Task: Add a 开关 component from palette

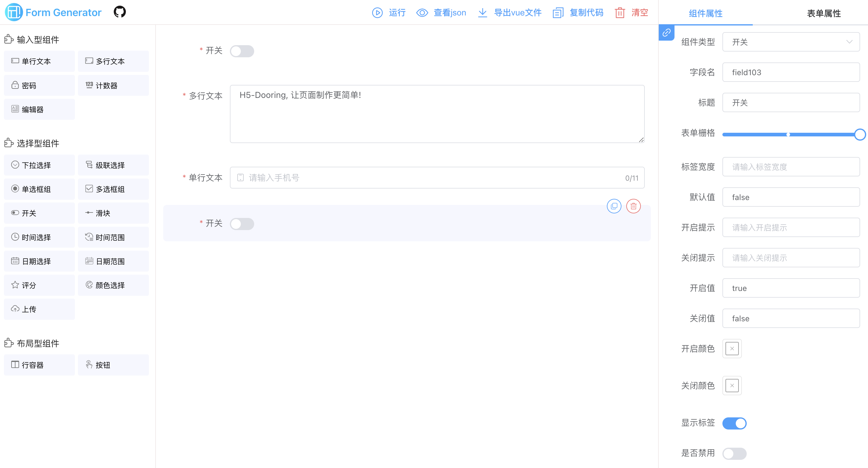Action: tap(39, 213)
